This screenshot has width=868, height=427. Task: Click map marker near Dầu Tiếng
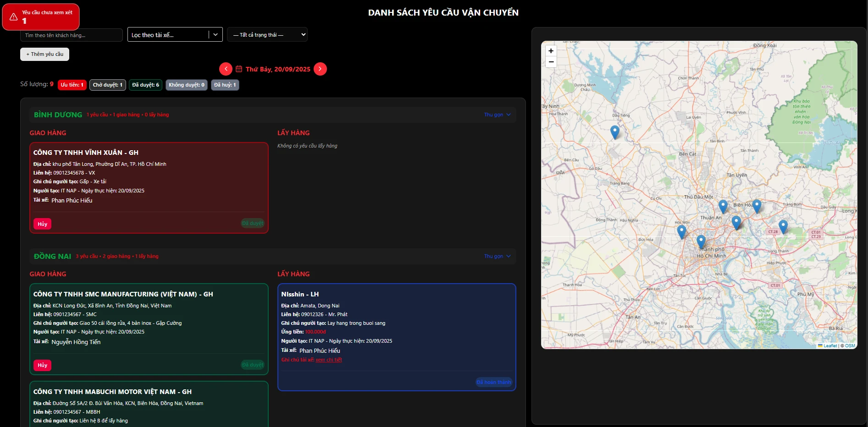pos(615,132)
